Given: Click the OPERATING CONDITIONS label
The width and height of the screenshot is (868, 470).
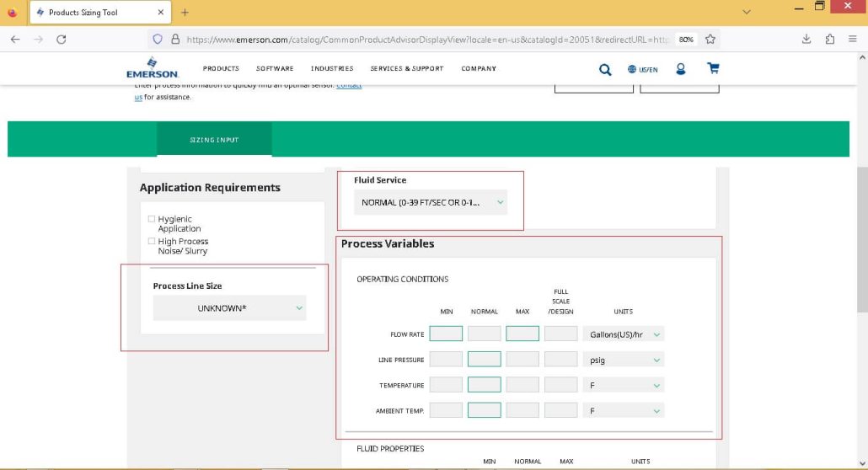Looking at the screenshot, I should coord(403,279).
